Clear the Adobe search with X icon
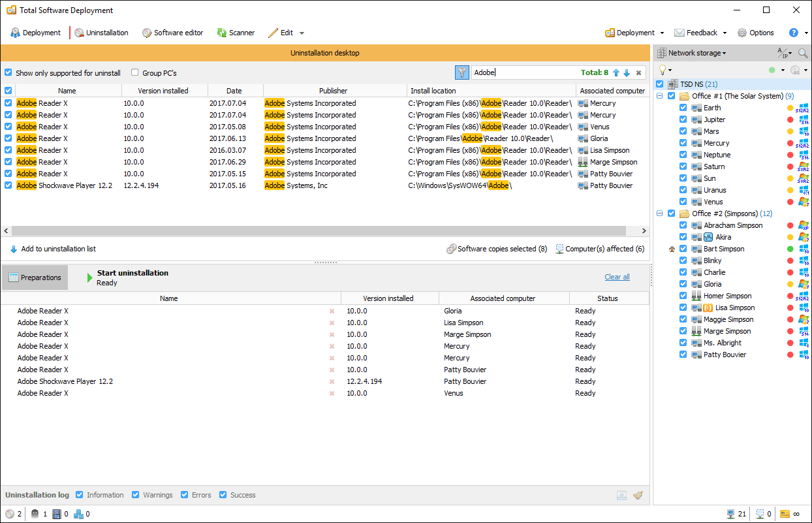The image size is (812, 523). point(638,73)
